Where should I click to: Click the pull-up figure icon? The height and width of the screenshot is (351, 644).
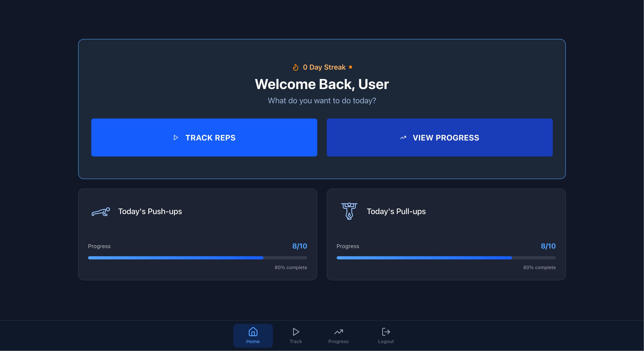tap(349, 211)
